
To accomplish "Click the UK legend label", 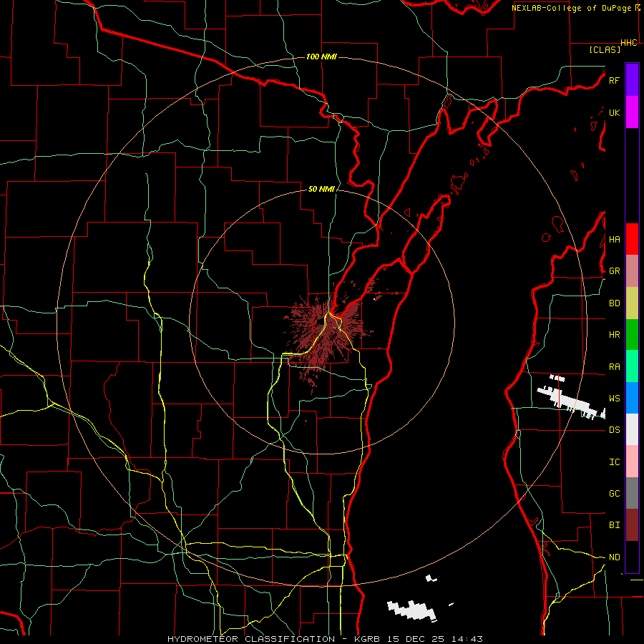I will [614, 112].
